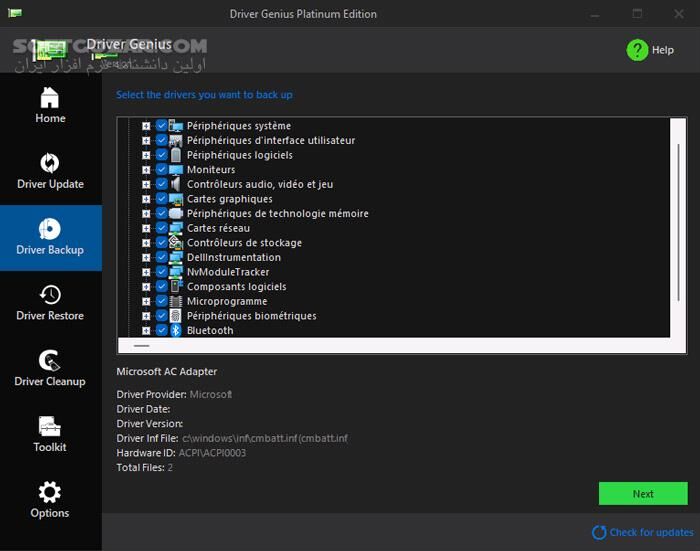The width and height of the screenshot is (700, 551).
Task: Open the Home section icon
Action: (50, 97)
